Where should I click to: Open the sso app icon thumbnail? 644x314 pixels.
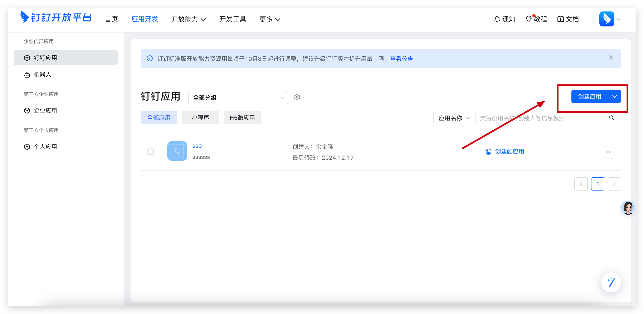click(x=177, y=151)
